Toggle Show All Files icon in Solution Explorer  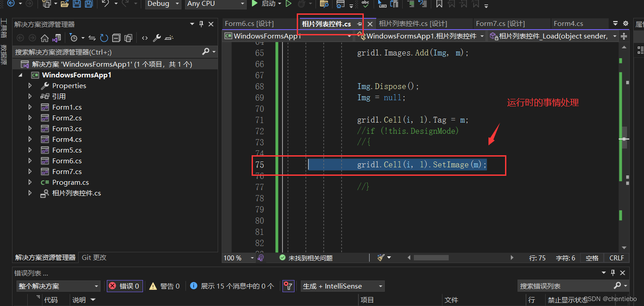[x=128, y=38]
